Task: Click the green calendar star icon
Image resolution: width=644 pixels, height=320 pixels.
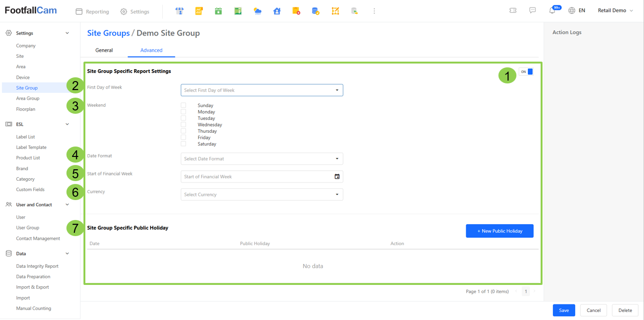Action: tap(218, 11)
